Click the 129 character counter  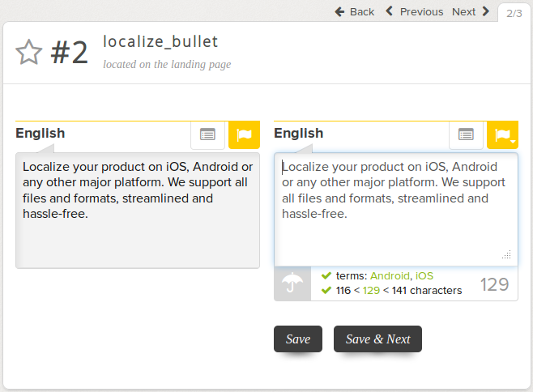494,284
